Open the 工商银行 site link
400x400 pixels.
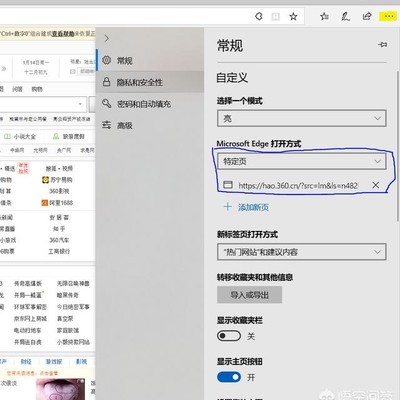pyautogui.click(x=59, y=251)
